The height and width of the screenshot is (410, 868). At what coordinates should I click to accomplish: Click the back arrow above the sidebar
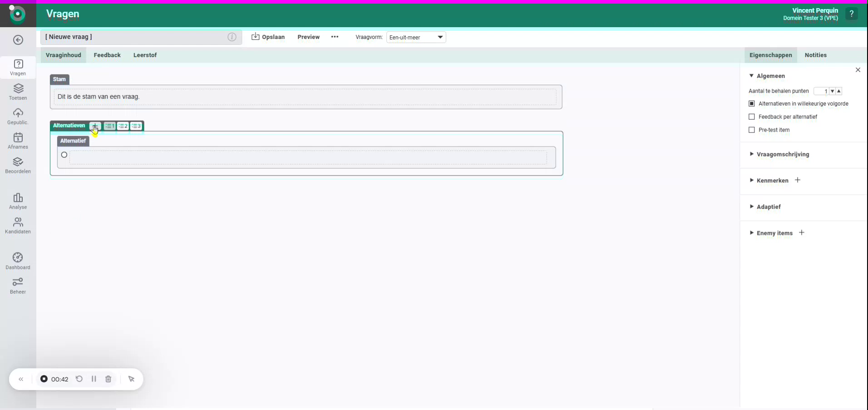coord(18,40)
